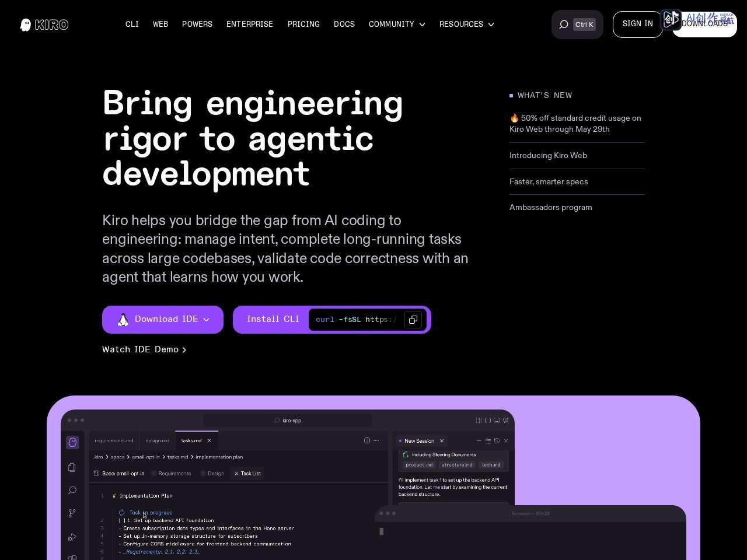747x560 pixels.
Task: Open the Powers nav item
Action: pyautogui.click(x=197, y=24)
